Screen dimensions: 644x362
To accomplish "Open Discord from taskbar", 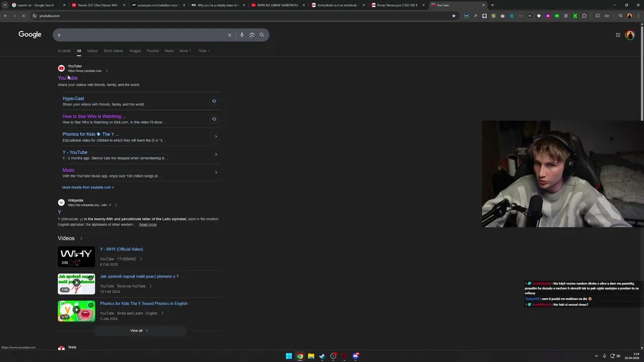I will [x=355, y=356].
